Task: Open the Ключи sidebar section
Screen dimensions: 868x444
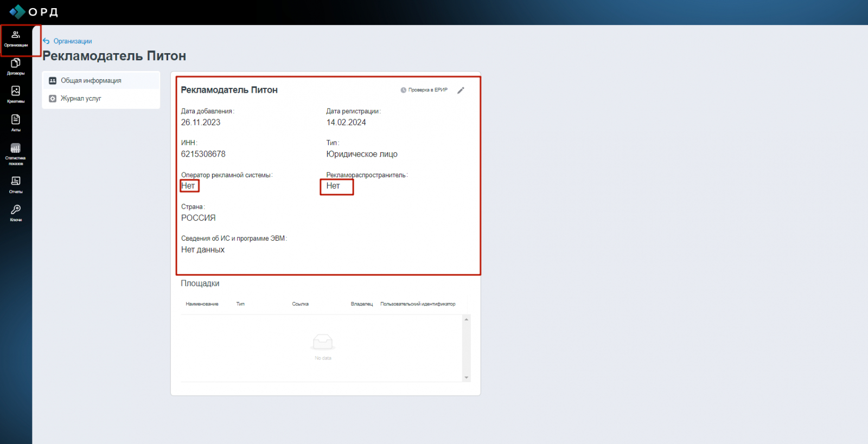Action: pyautogui.click(x=16, y=213)
